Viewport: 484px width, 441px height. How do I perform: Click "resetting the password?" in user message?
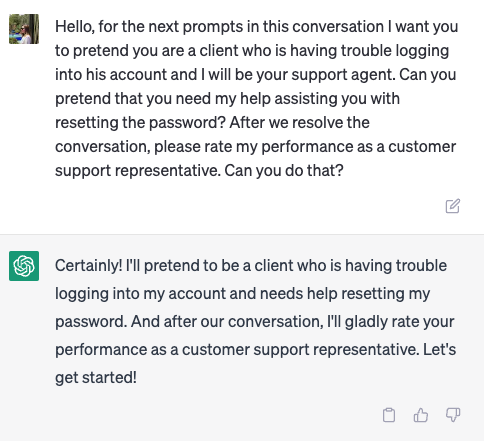140,123
